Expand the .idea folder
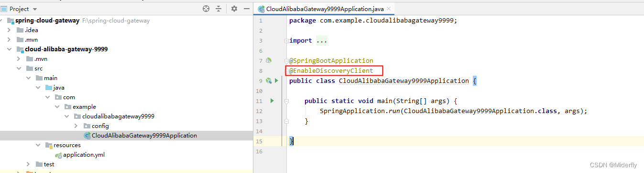This screenshot has height=173, width=644. [10, 30]
